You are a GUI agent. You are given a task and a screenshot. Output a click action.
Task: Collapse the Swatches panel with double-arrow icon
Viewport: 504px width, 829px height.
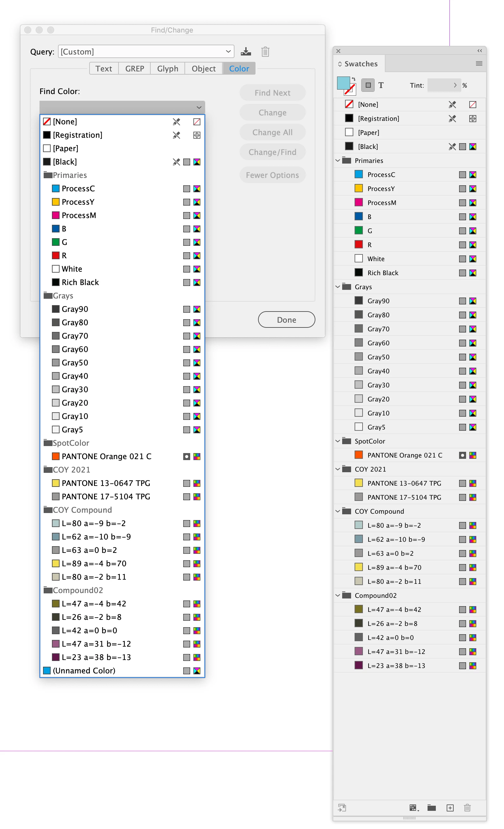[479, 51]
